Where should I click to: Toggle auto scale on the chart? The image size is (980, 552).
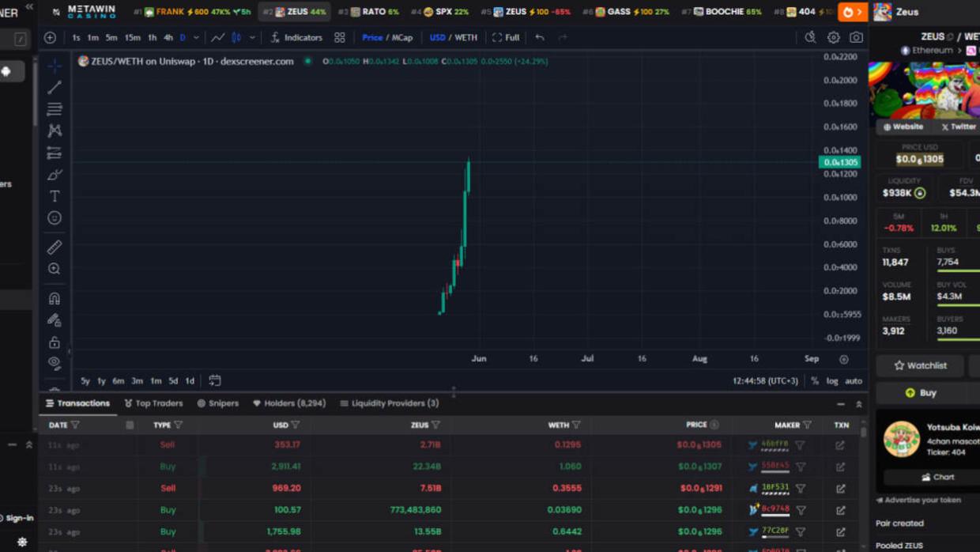854,381
